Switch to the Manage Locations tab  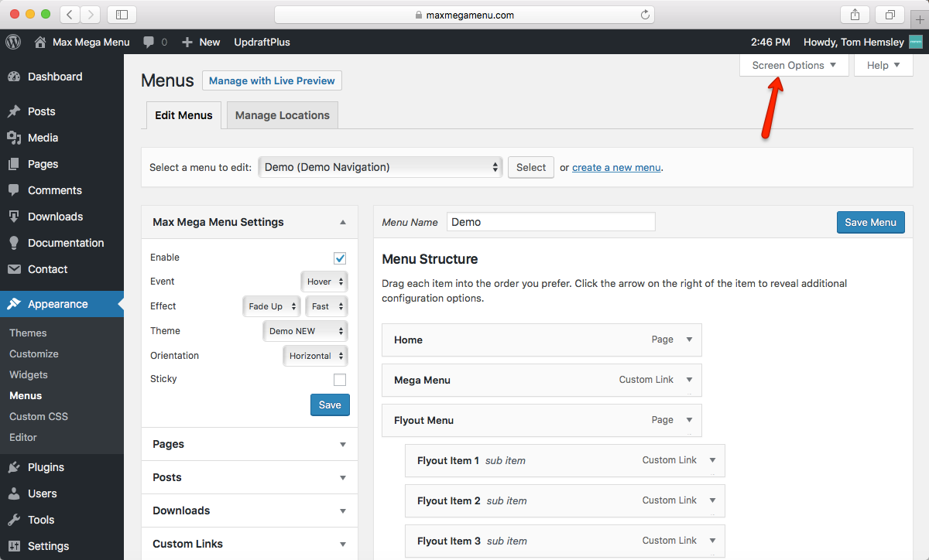[282, 115]
